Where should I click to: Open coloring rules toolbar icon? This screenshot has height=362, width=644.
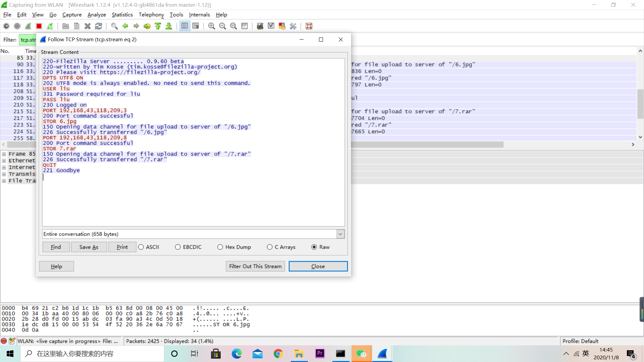(282, 26)
